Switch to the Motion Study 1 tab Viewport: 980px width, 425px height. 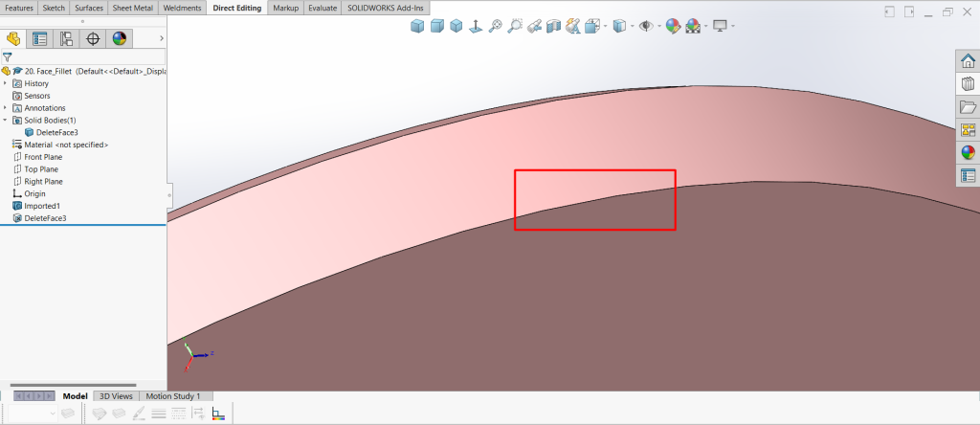coord(172,396)
